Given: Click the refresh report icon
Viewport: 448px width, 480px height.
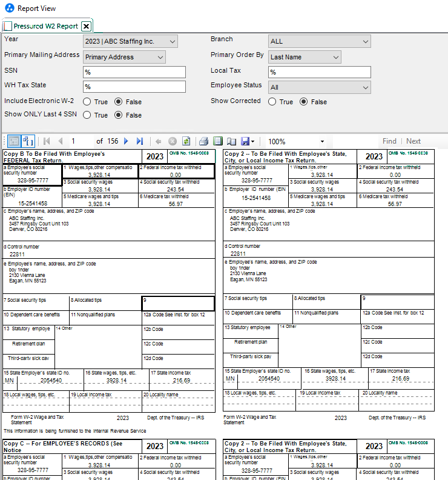Looking at the screenshot, I should (x=186, y=141).
